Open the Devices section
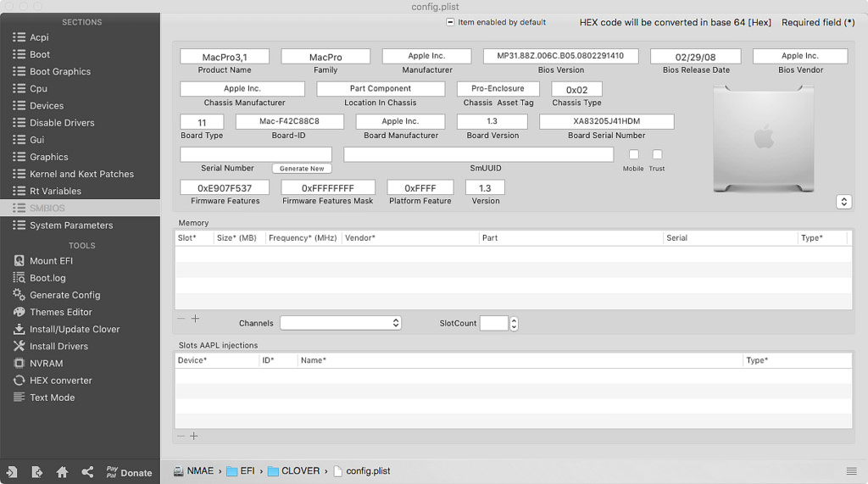Screen dimensions: 868x484 tap(81, 106)
